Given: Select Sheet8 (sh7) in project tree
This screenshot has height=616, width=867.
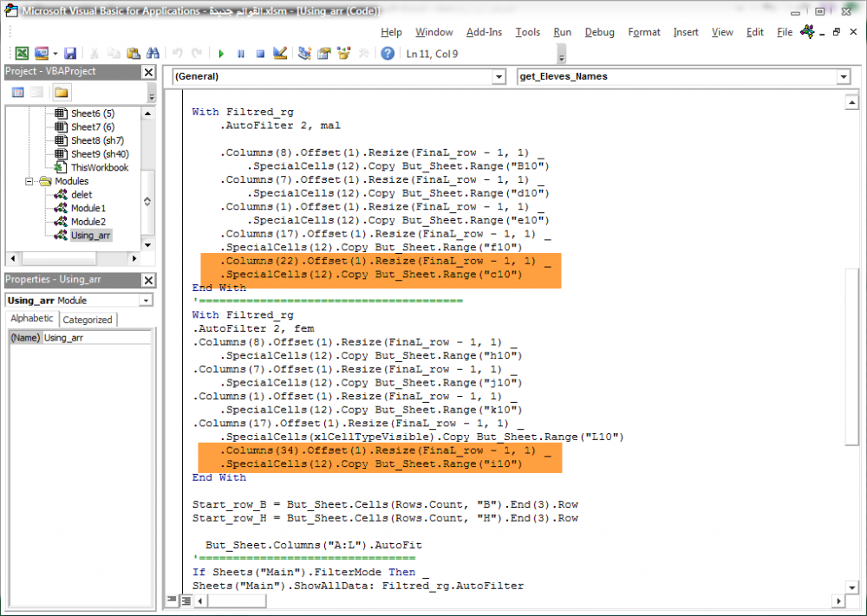Looking at the screenshot, I should click(97, 140).
